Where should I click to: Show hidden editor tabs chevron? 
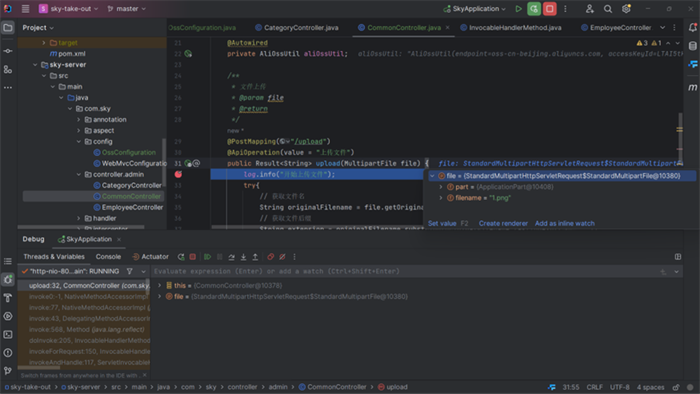point(662,28)
